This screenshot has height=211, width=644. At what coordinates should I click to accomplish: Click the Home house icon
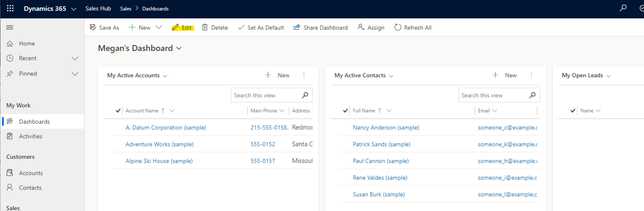pos(10,44)
